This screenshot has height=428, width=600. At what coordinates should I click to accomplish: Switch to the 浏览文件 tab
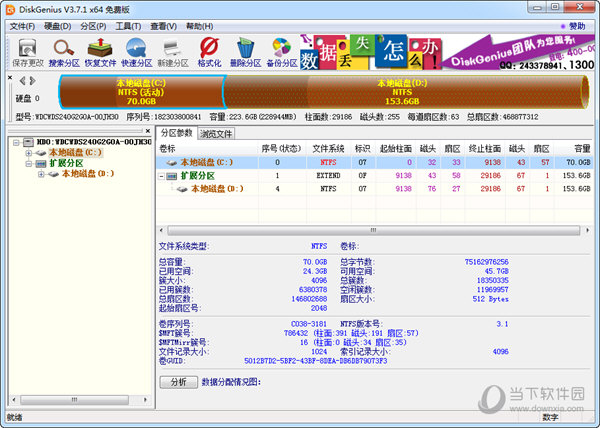[216, 133]
